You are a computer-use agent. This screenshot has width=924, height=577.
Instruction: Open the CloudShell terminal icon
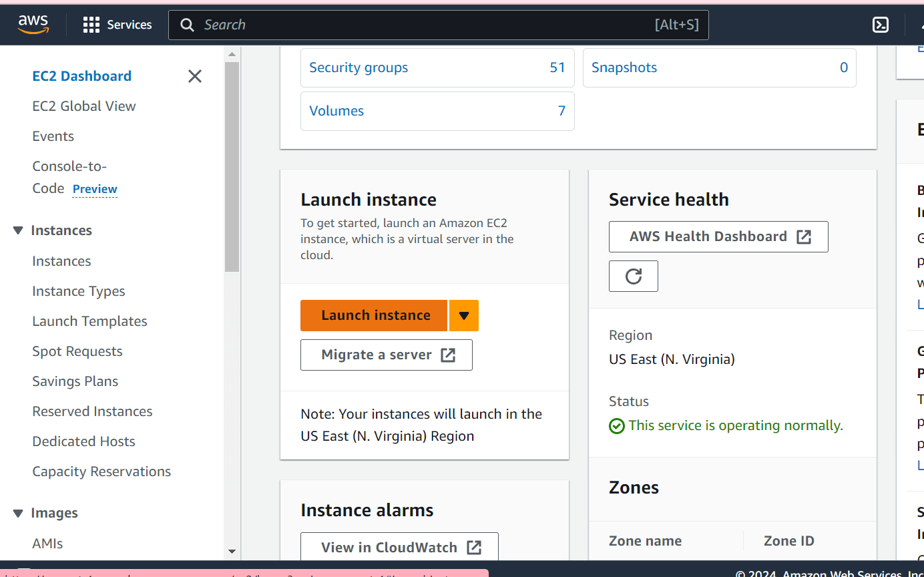click(881, 25)
